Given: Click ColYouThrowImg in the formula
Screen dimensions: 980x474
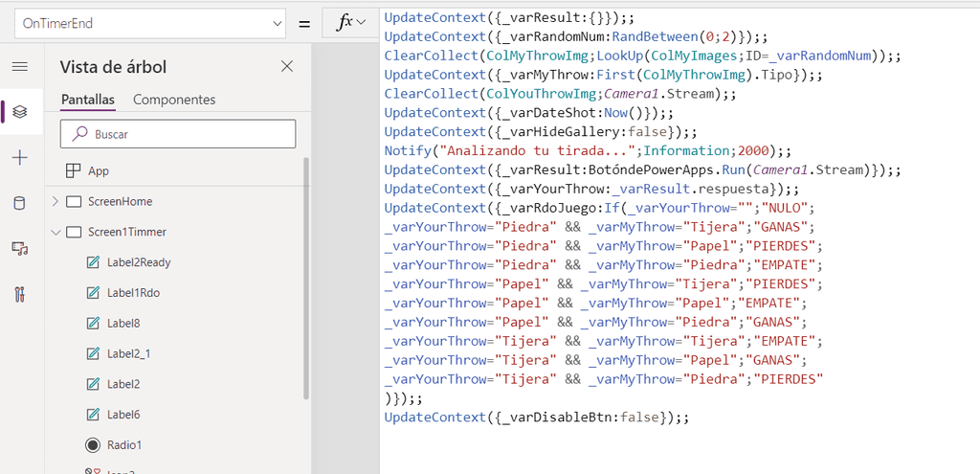Looking at the screenshot, I should (540, 94).
